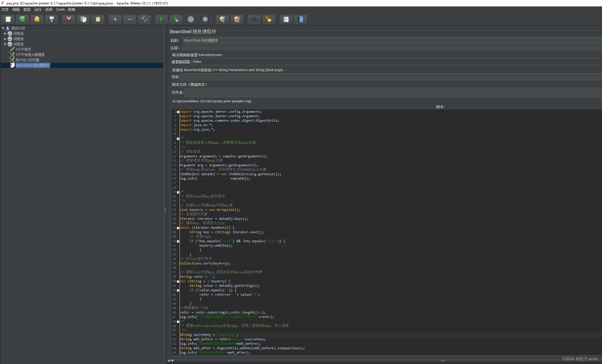This screenshot has width=602, height=364.
Task: Click the code line 'List keyArry = new ArrayList();'
Action: click(210, 210)
